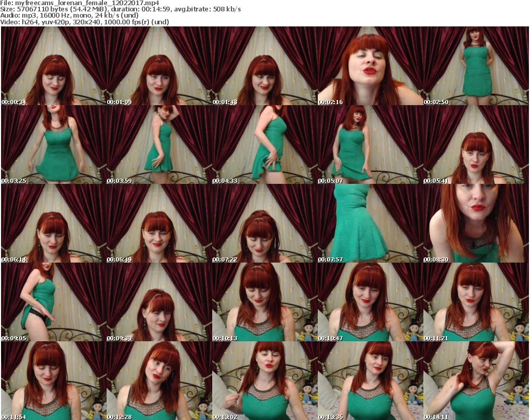
Task: Click the frame marked 00:05:41
Action: [x=476, y=144]
